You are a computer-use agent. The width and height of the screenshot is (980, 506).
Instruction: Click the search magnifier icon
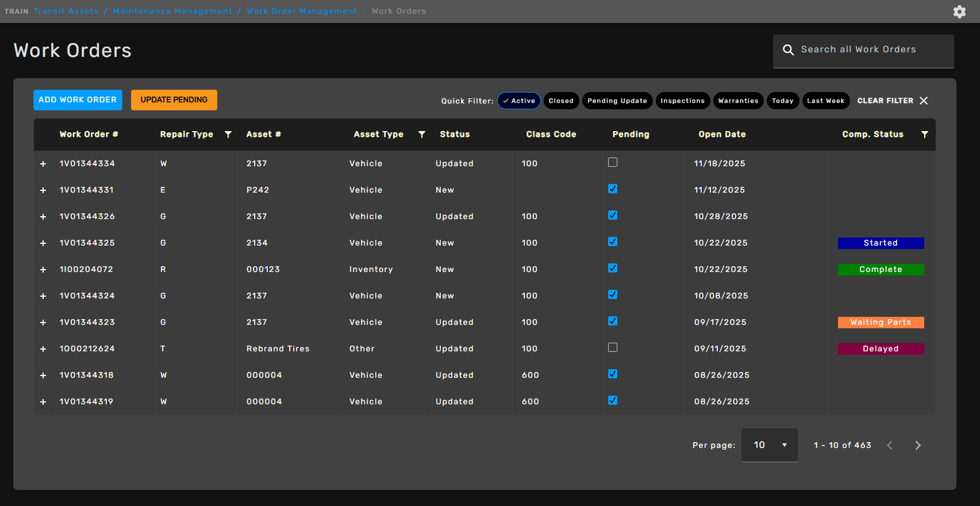click(788, 50)
